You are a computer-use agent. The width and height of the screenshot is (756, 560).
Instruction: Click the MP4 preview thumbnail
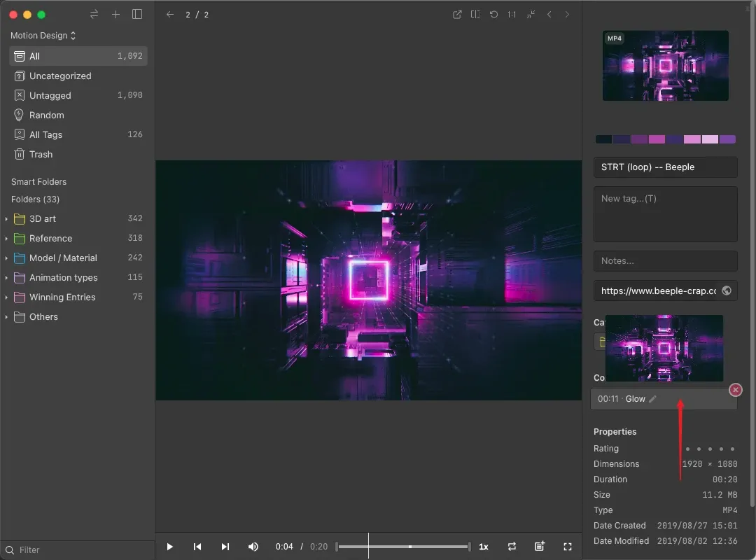pyautogui.click(x=666, y=66)
